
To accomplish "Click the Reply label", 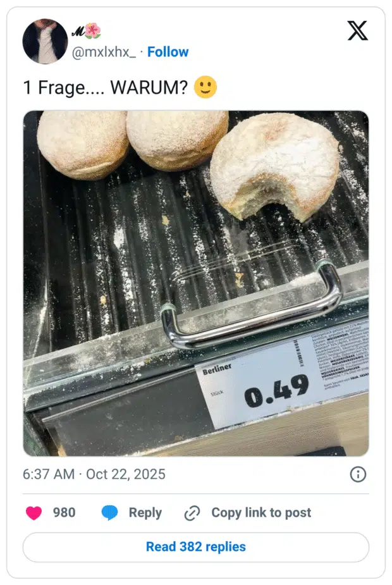I will (x=145, y=513).
